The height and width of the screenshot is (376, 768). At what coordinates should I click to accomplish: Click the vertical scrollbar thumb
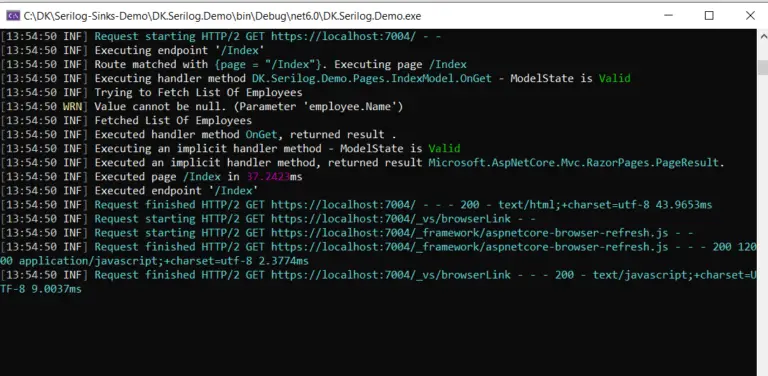pos(763,67)
